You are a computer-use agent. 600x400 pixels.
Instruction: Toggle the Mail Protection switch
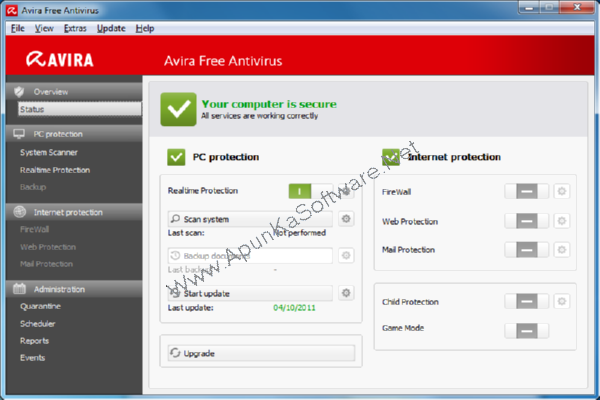pos(527,250)
